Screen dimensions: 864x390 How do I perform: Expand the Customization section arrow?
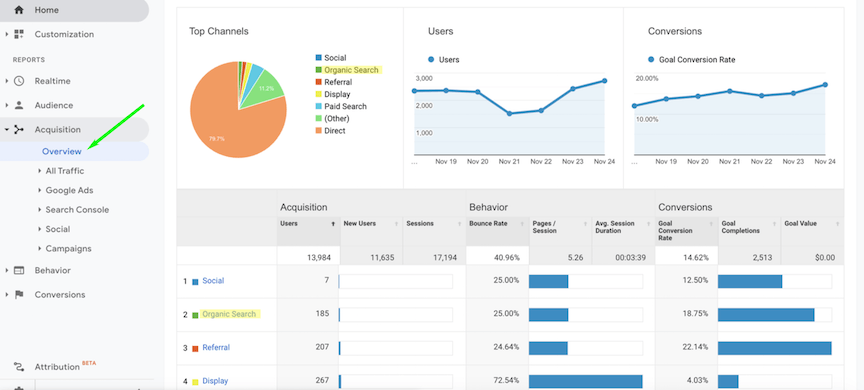(x=6, y=34)
